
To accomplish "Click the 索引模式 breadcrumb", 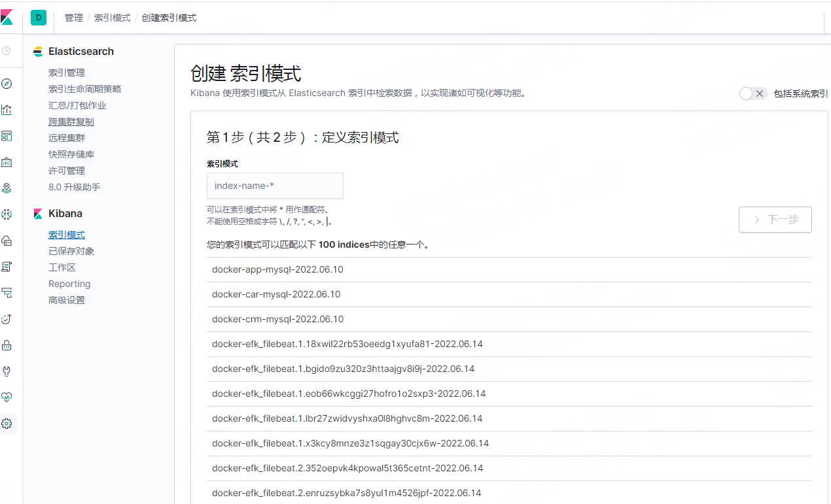I will tap(112, 18).
